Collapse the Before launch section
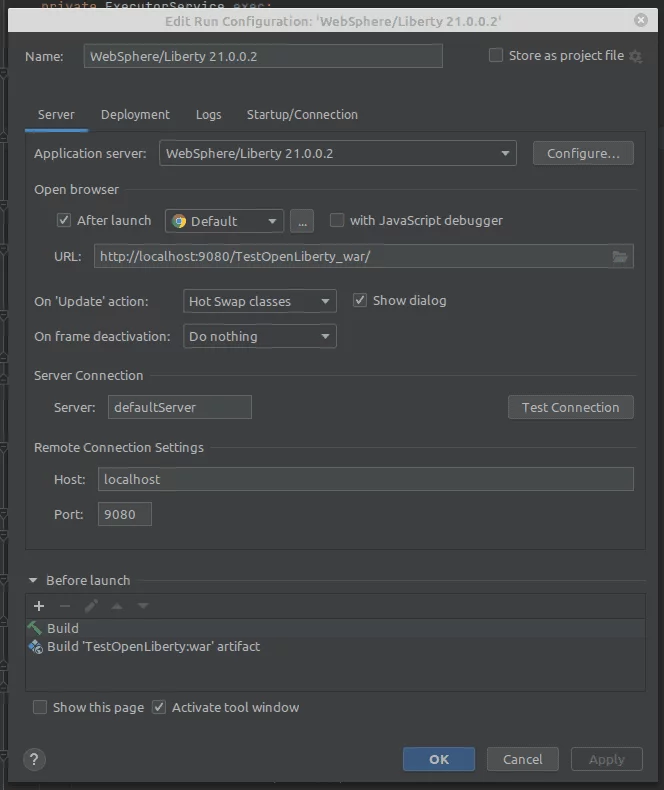This screenshot has height=790, width=664. pos(34,581)
